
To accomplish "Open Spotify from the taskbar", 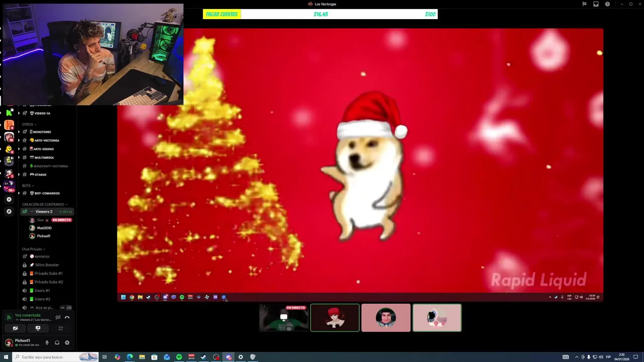I will click(179, 357).
